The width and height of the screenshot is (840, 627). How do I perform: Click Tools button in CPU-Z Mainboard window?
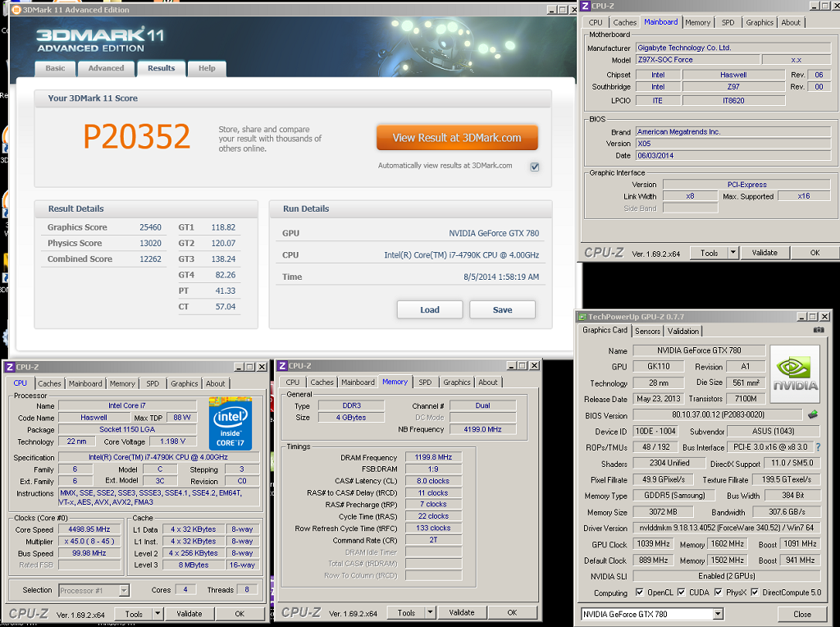point(709,253)
